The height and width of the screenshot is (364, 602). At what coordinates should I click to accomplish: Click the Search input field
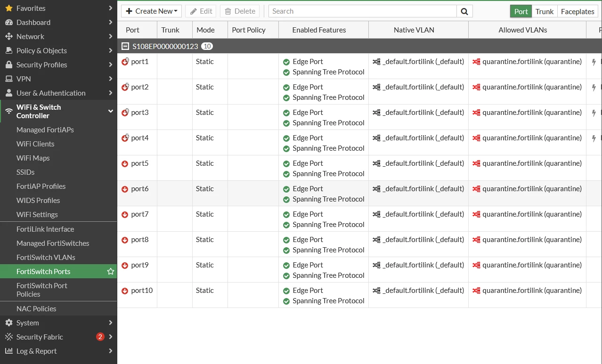363,11
